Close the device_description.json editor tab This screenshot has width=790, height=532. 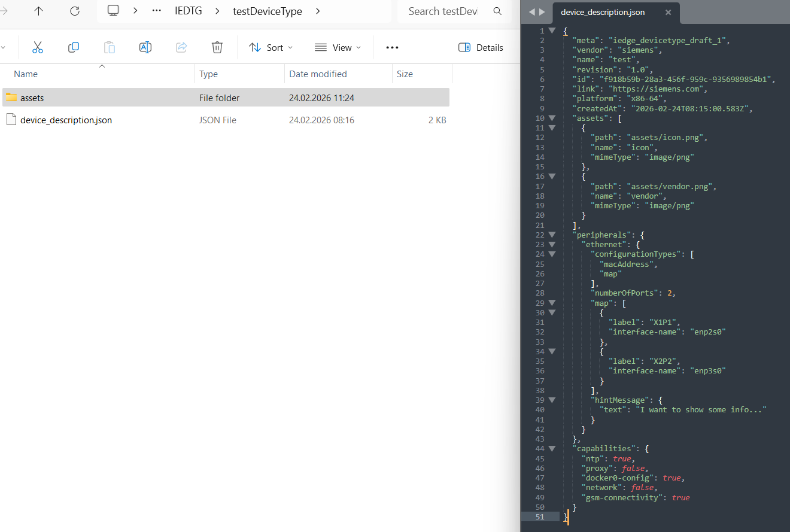[x=668, y=12]
